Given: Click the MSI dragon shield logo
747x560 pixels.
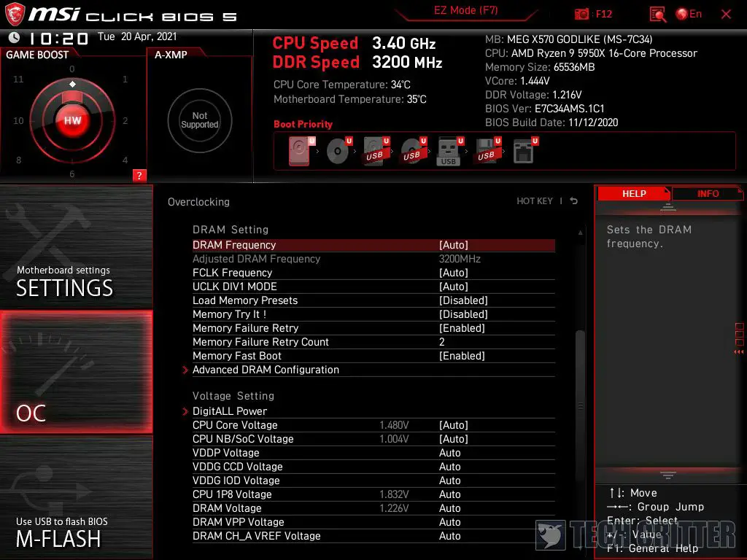Looking at the screenshot, I should [x=15, y=15].
